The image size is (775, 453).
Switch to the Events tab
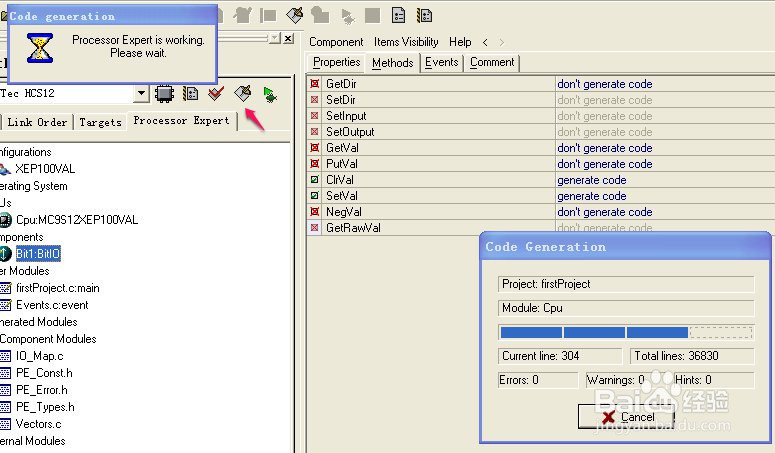click(441, 62)
